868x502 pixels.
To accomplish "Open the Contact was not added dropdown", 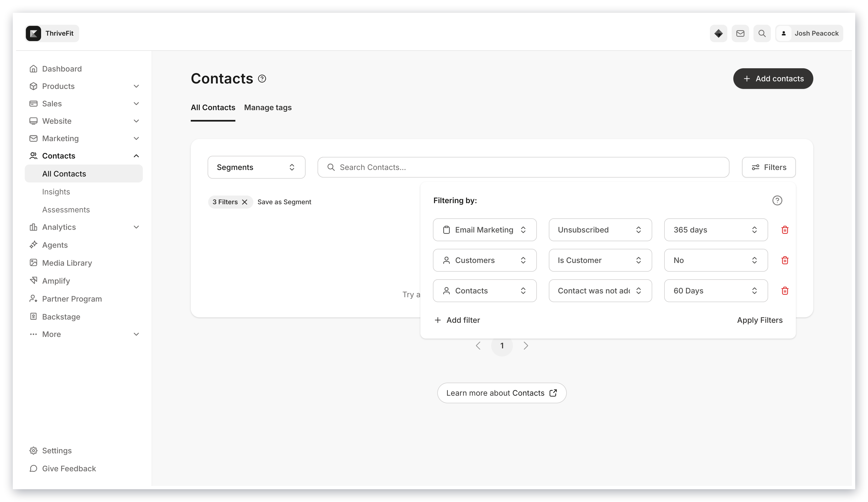I will point(600,291).
